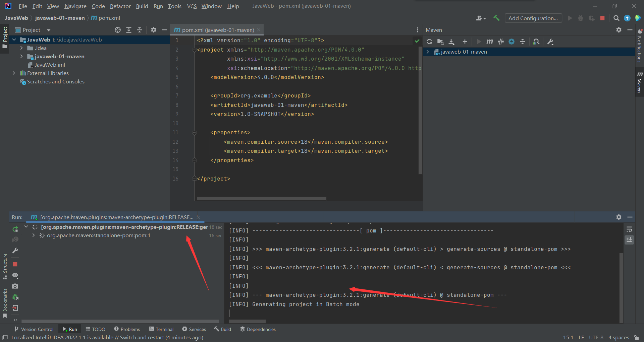Viewport: 644px width, 342px height.
Task: Open the Navigate menu
Action: 75,6
